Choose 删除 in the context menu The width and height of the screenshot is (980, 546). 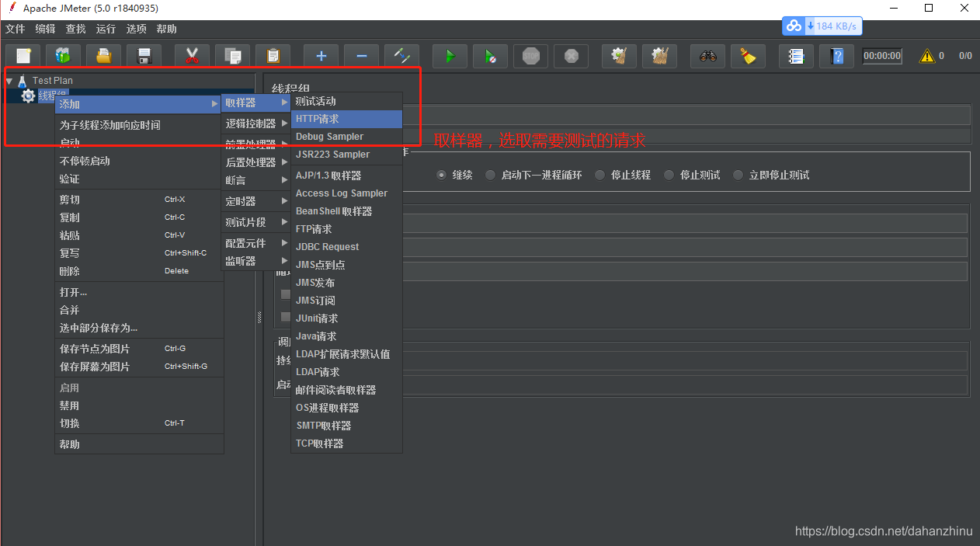click(139, 271)
